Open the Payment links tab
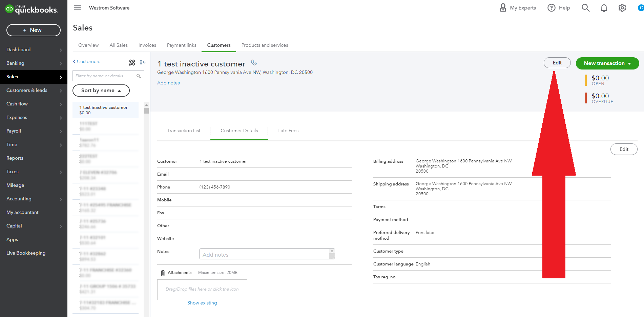This screenshot has height=317, width=644. 182,45
